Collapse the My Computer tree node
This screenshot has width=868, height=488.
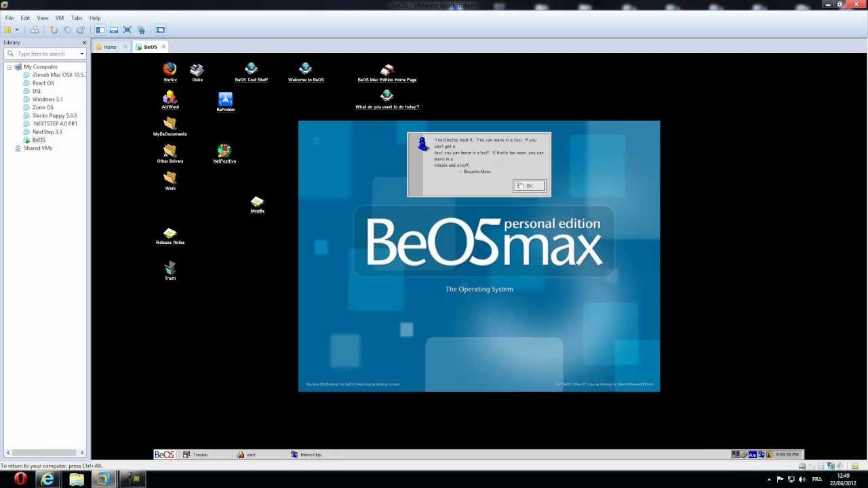(9, 67)
